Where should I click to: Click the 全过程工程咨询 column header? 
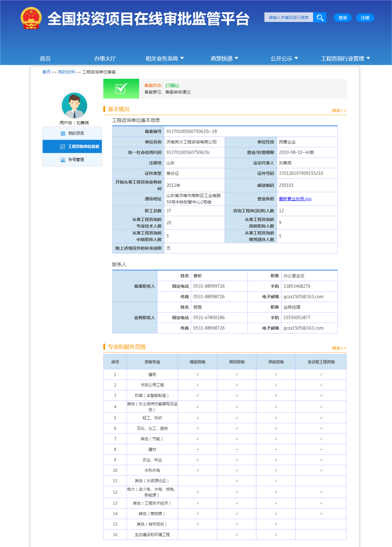[321, 362]
